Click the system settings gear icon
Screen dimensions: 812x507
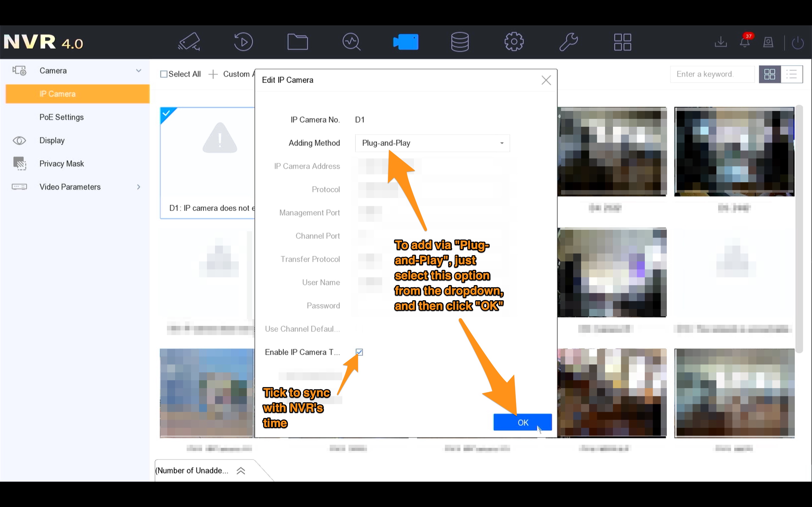[x=513, y=41]
